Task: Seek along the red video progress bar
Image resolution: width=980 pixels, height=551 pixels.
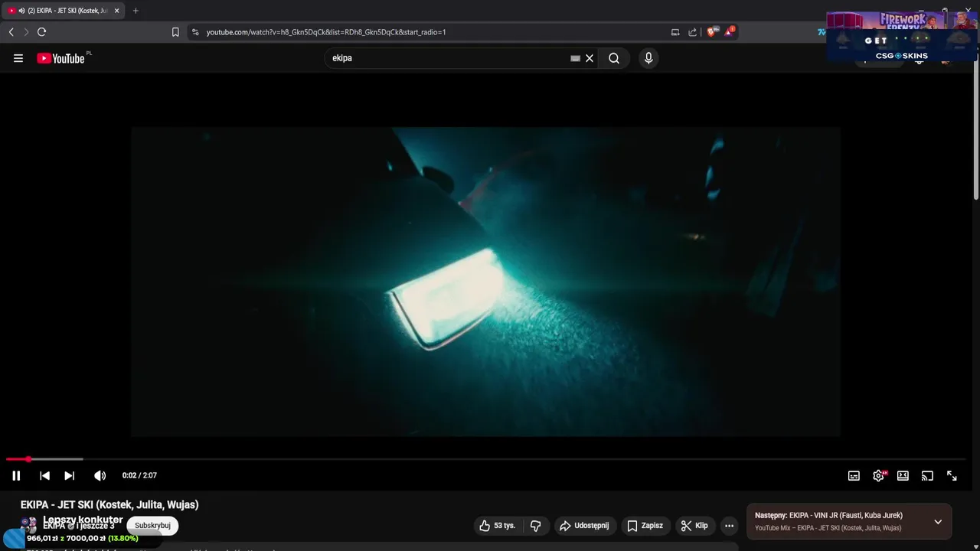Action: point(485,459)
